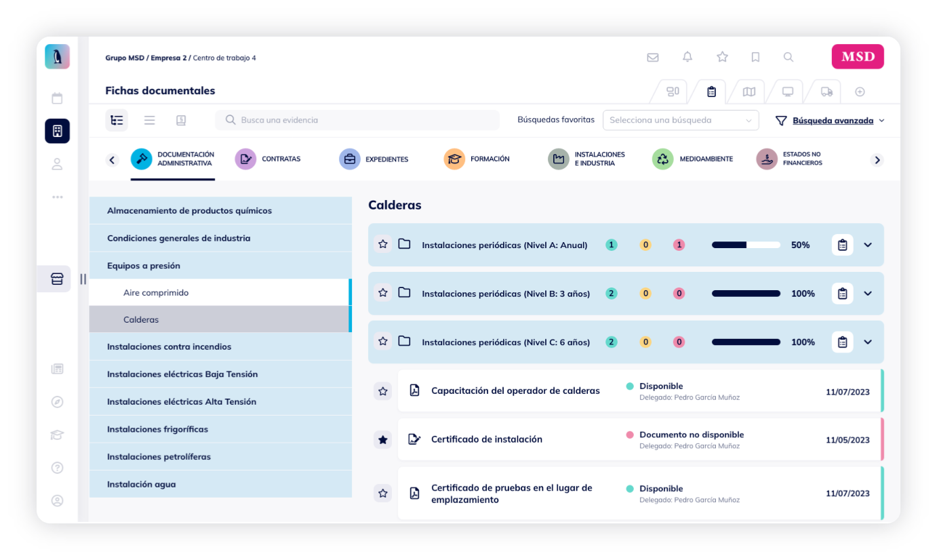This screenshot has width=937, height=560.
Task: Open the bookmark icon in top bar
Action: tap(755, 58)
